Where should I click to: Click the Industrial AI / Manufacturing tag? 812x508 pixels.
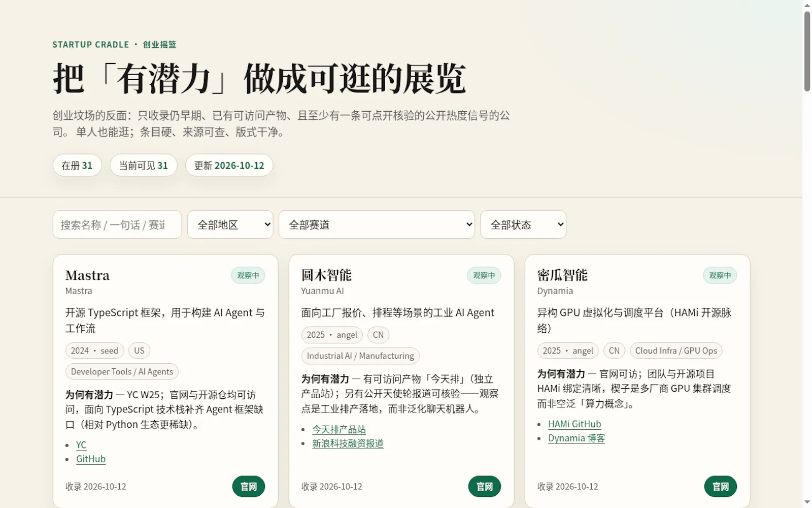pos(360,356)
